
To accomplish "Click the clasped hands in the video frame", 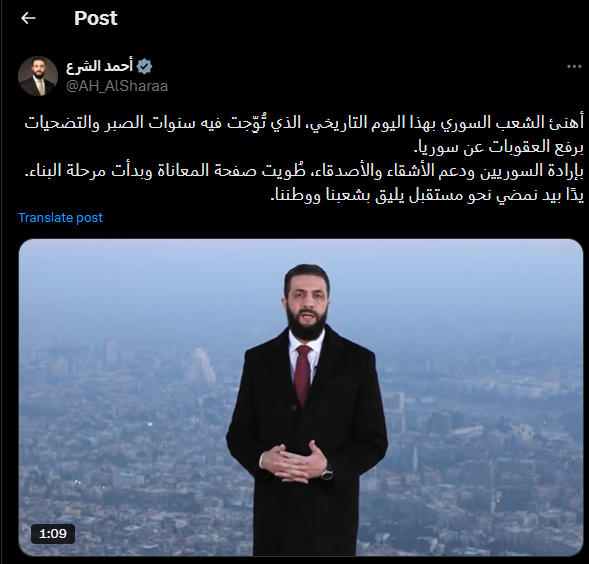I will coord(295,460).
